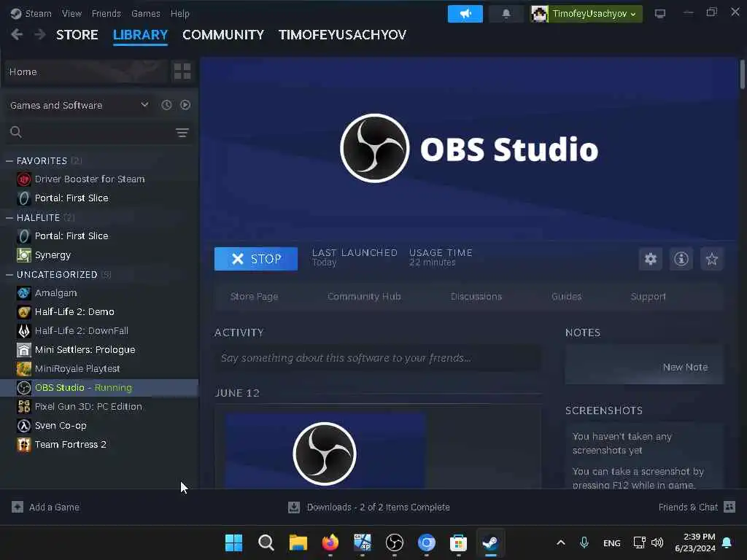The width and height of the screenshot is (747, 560).
Task: Open OBS Studio manage gear icon
Action: click(x=650, y=259)
